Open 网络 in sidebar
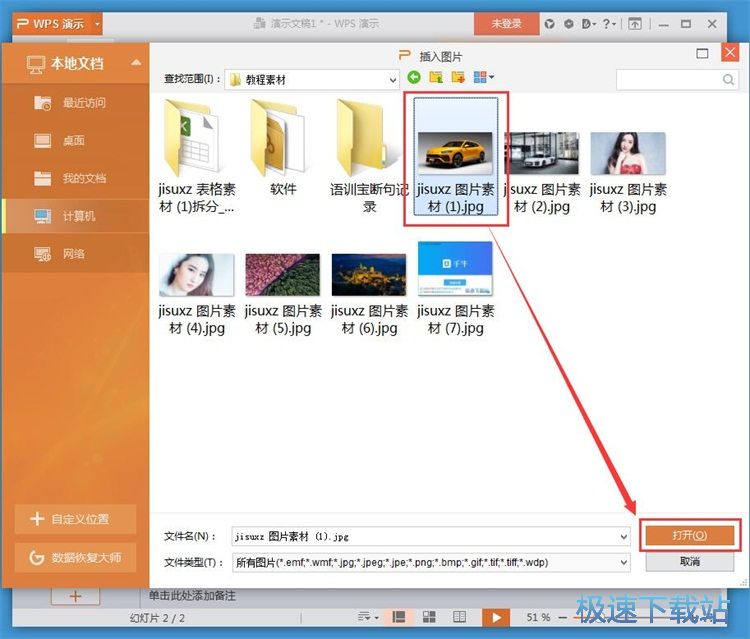This screenshot has height=639, width=750. click(76, 253)
